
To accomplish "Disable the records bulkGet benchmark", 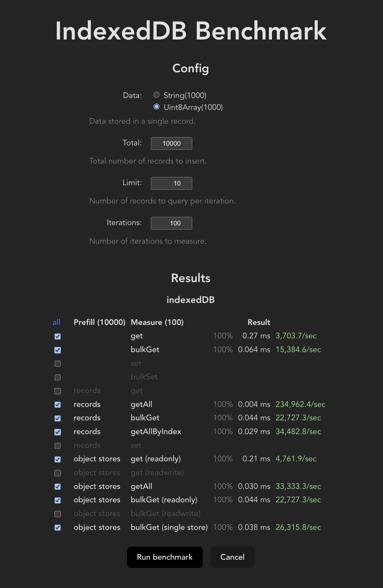I will 57,418.
